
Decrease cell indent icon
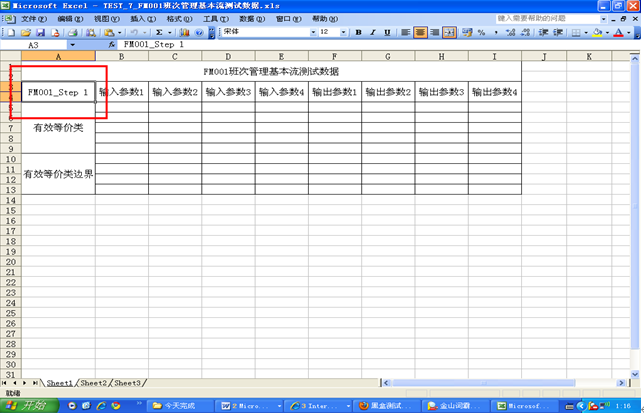coord(543,32)
